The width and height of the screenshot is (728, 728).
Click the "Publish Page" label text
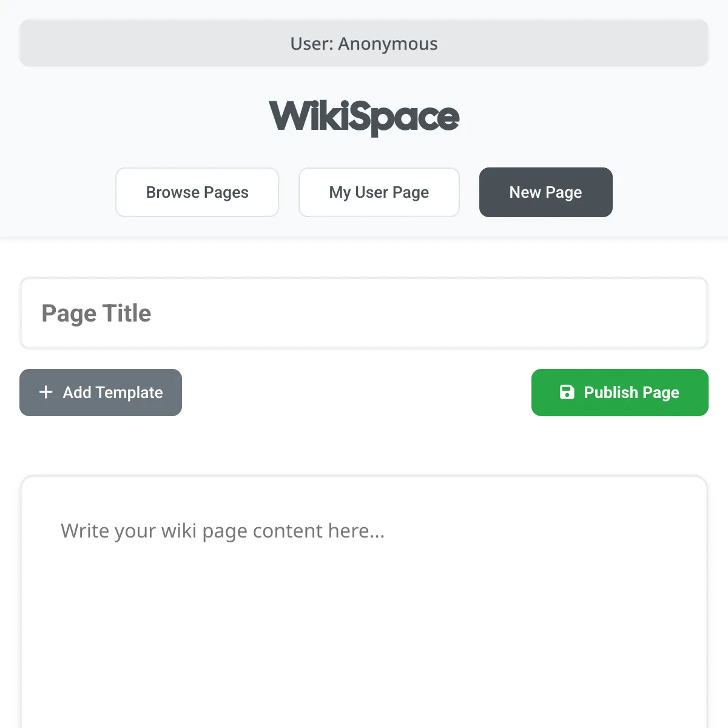click(x=632, y=393)
